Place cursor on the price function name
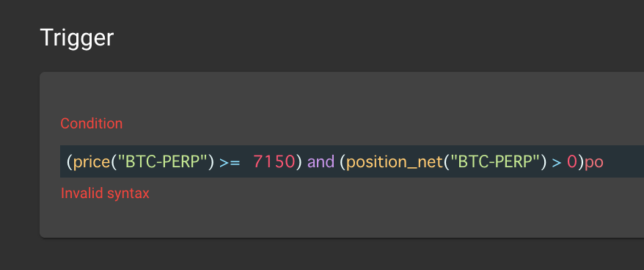 pyautogui.click(x=92, y=162)
